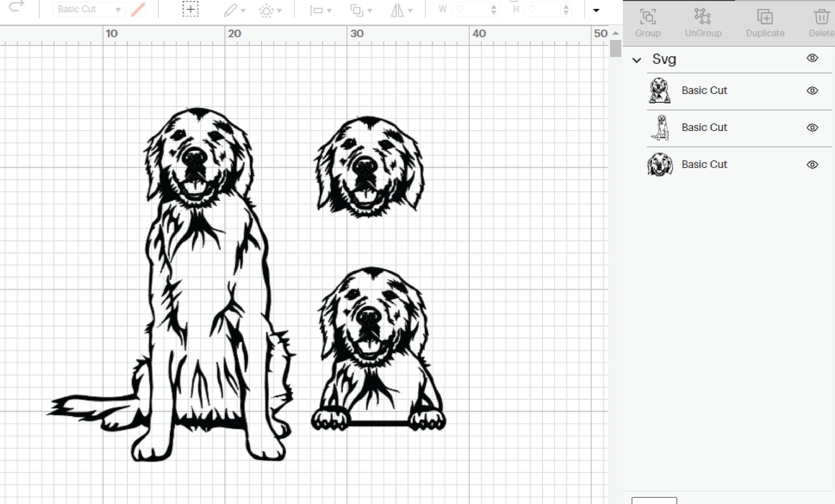Viewport: 835px width, 504px height.
Task: Select the peeking dog layer thumbnail
Action: 660,90
